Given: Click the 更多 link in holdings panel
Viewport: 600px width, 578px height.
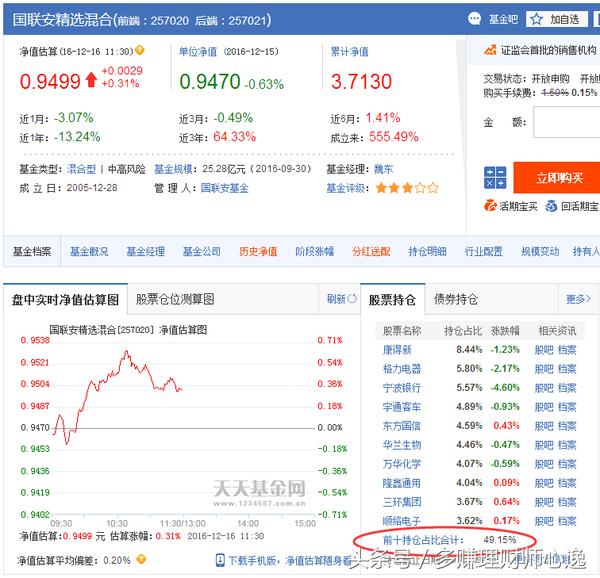Looking at the screenshot, I should click(578, 299).
